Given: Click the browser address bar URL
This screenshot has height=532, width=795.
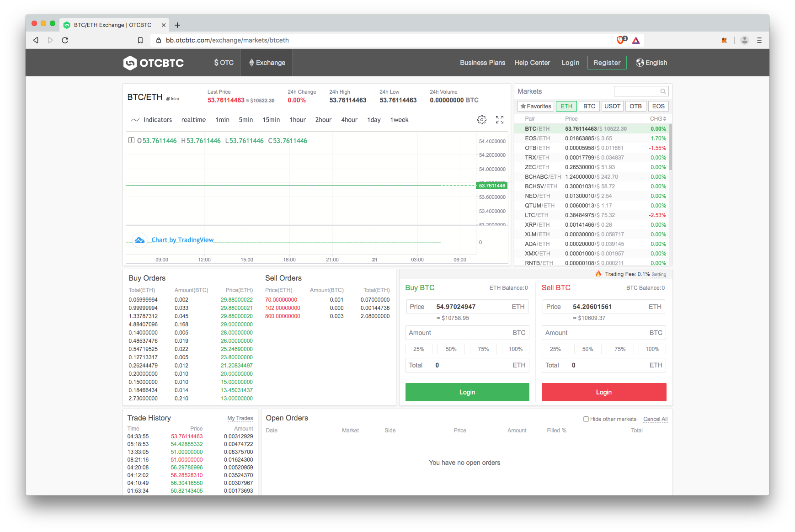Looking at the screenshot, I should tap(227, 40).
